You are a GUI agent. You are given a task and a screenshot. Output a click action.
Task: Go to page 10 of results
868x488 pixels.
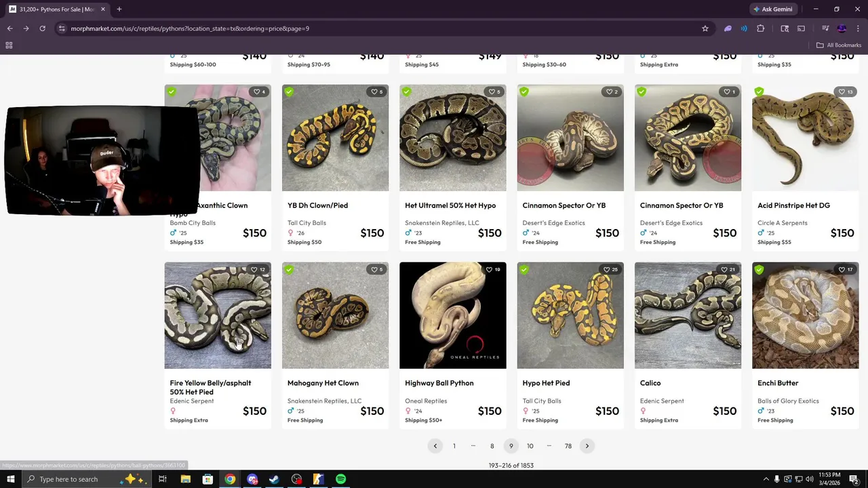coord(530,446)
